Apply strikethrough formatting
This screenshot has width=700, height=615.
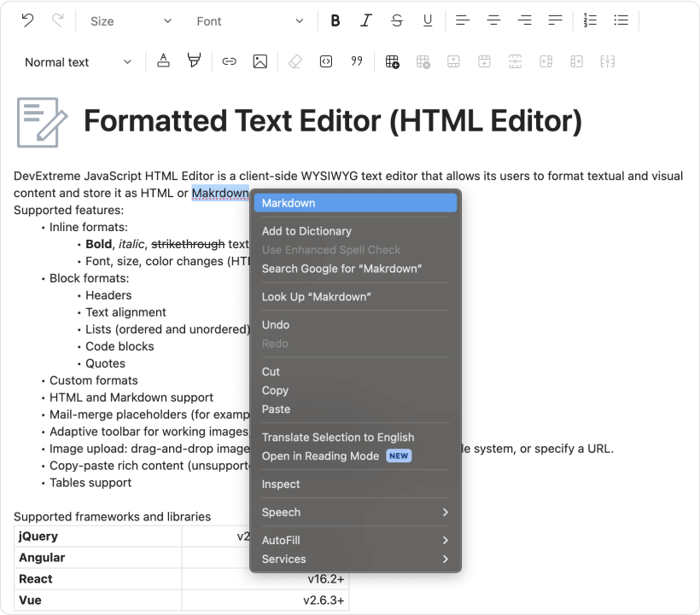(x=397, y=20)
